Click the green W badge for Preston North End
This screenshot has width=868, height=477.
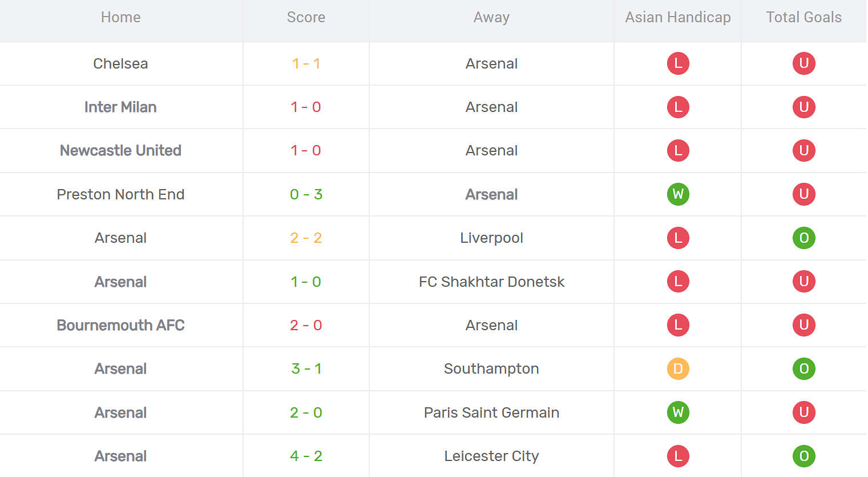tap(678, 194)
